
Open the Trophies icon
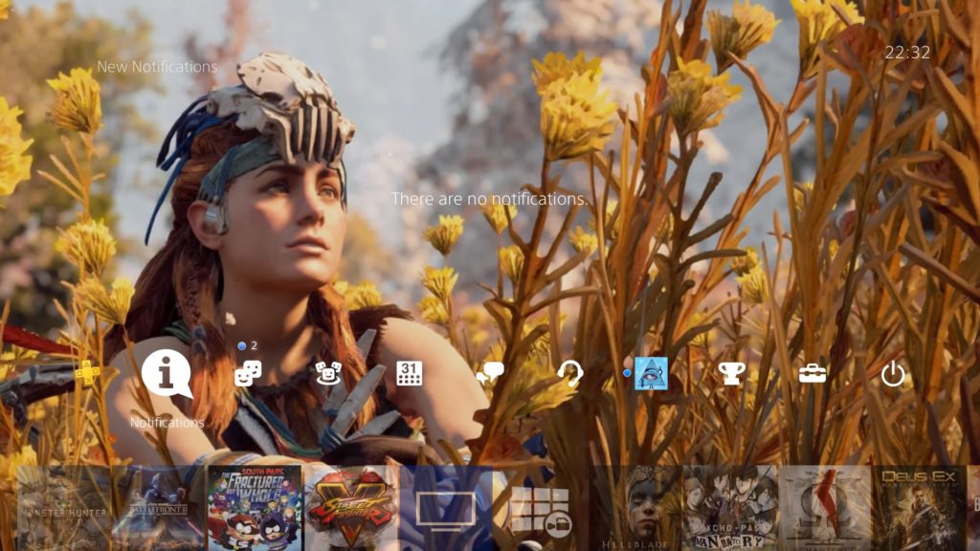pyautogui.click(x=732, y=374)
